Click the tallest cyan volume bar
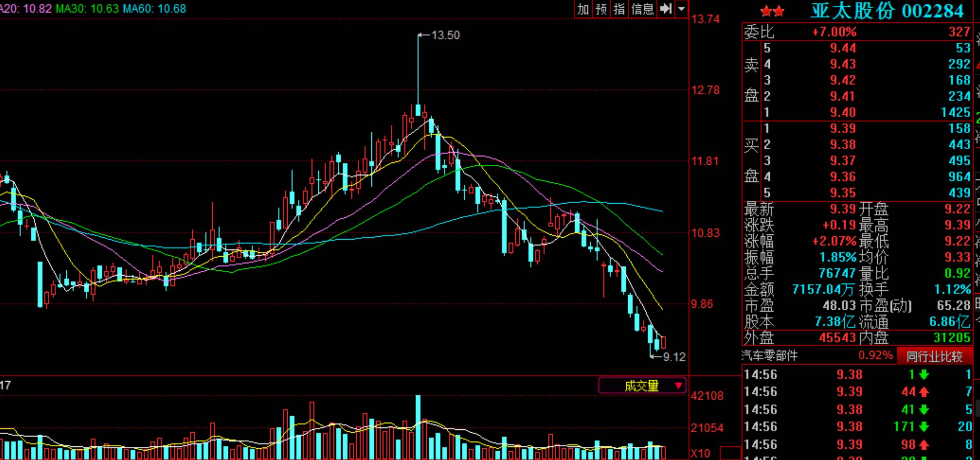The image size is (980, 460). tap(418, 427)
